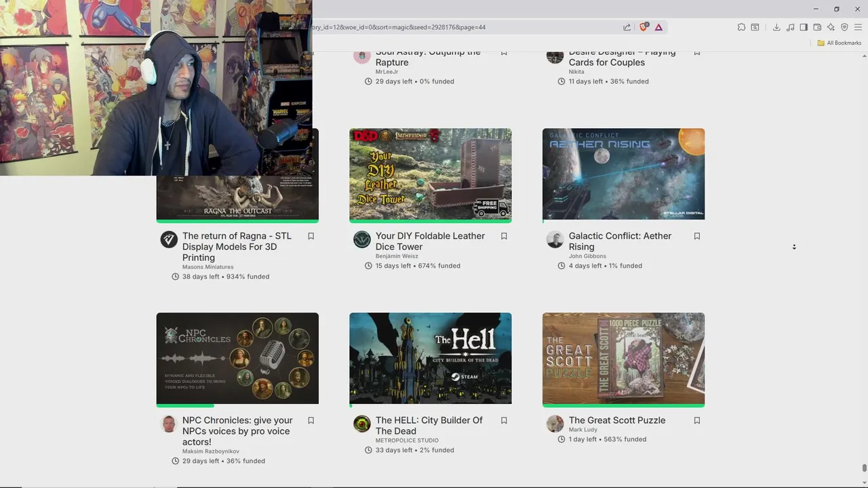This screenshot has width=868, height=488.
Task: Bookmark Your DIY Foldable Leather Dice Tower
Action: coord(504,236)
